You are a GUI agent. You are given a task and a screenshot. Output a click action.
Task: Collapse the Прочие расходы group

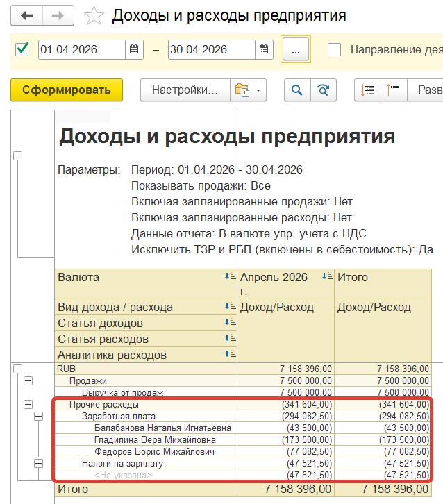(x=28, y=404)
